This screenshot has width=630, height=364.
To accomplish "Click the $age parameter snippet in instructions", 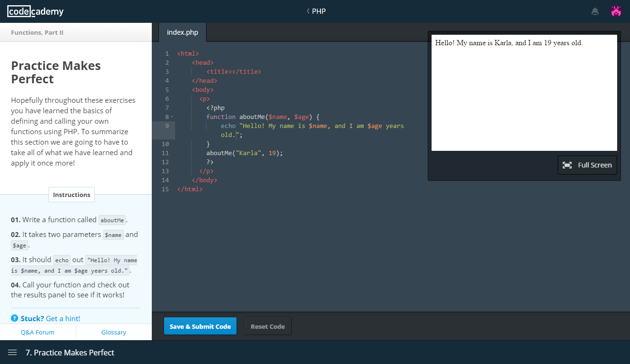I will point(20,246).
